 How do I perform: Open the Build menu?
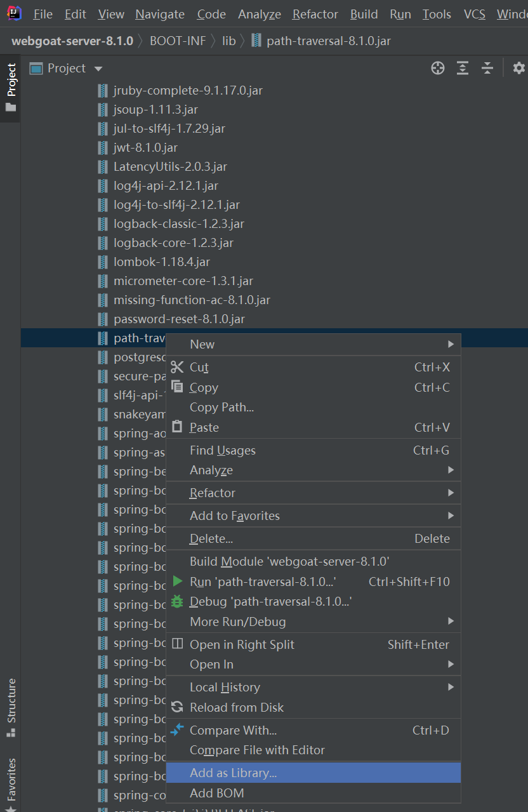coord(364,14)
